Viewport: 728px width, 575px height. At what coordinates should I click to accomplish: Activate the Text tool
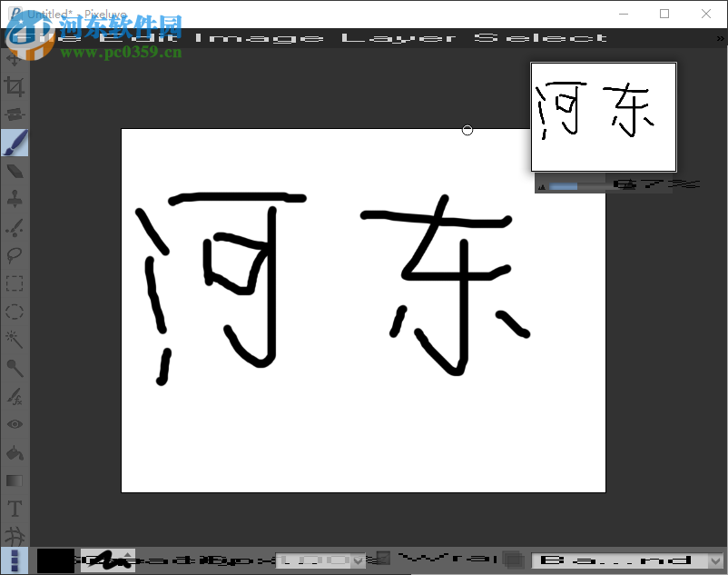pyautogui.click(x=14, y=509)
